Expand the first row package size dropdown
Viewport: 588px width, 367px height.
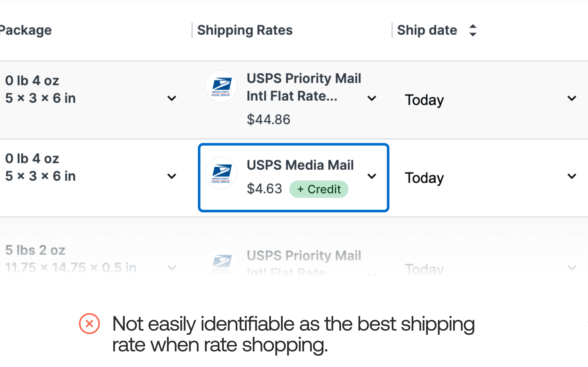(172, 98)
